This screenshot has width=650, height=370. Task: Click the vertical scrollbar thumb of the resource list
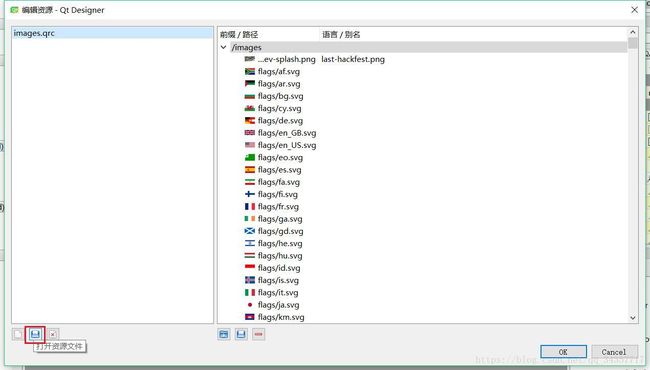633,43
